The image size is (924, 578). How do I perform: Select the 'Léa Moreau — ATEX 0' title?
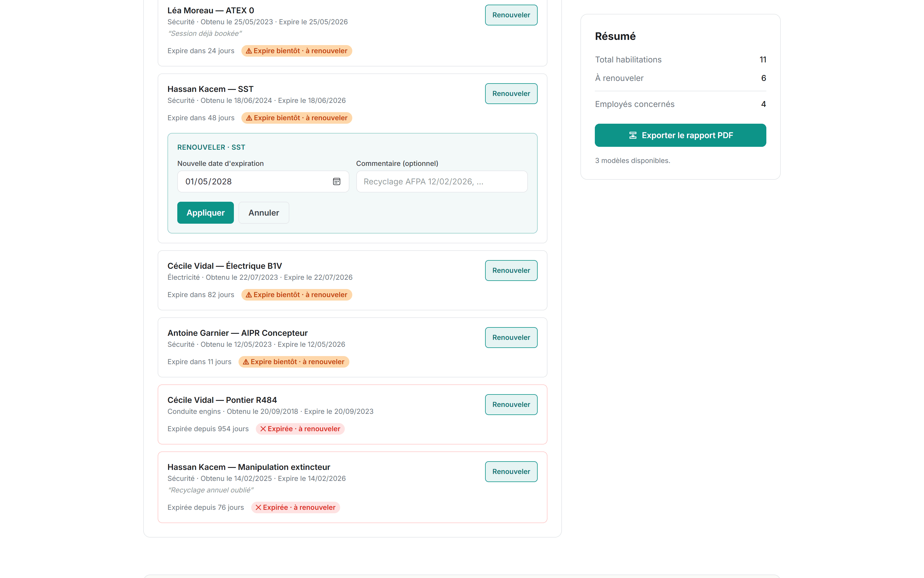pyautogui.click(x=211, y=10)
